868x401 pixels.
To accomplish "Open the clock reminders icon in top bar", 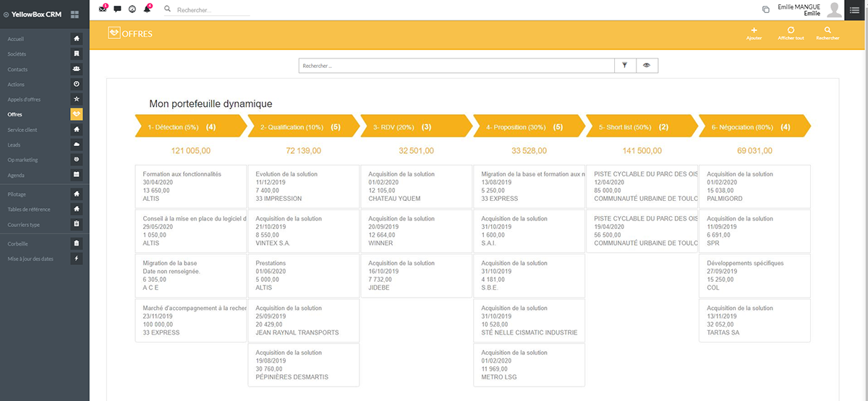I will (132, 9).
